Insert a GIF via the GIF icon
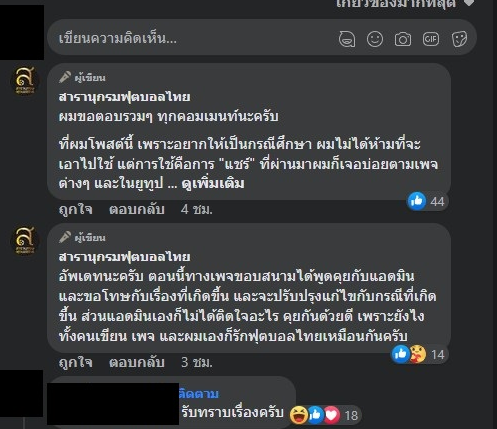497x429 pixels. 431,39
